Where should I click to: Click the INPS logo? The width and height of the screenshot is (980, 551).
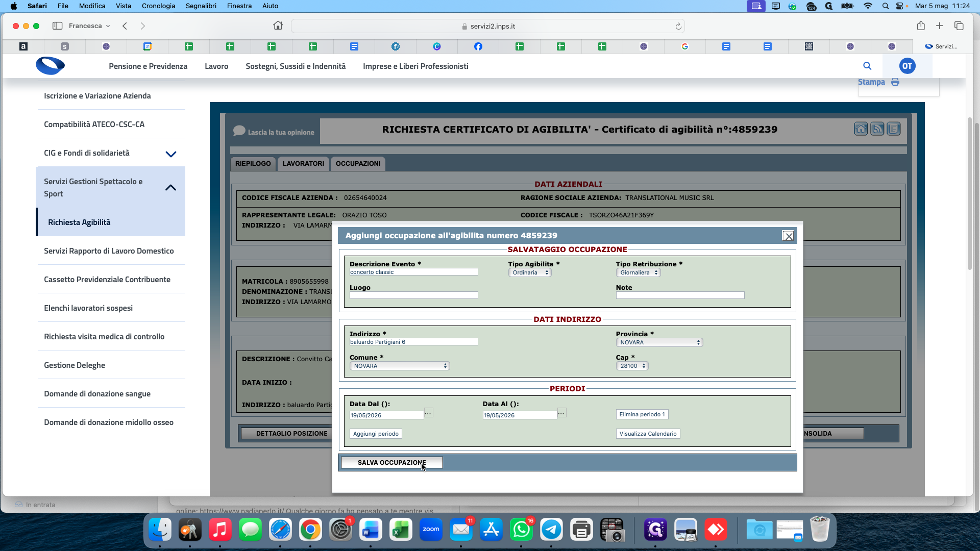tap(50, 66)
